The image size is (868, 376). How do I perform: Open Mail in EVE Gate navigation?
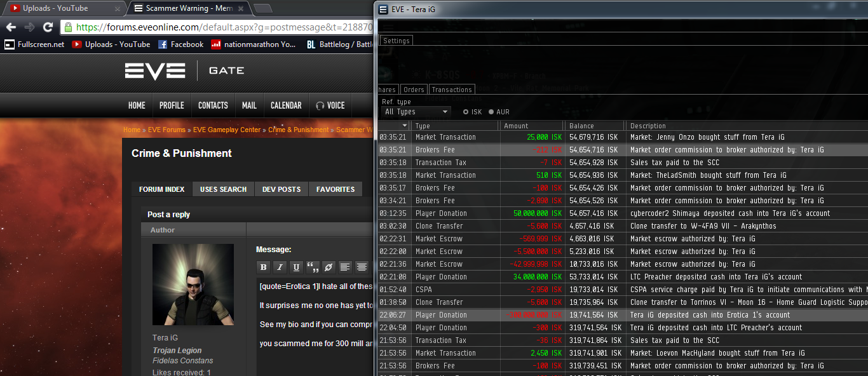pos(249,105)
